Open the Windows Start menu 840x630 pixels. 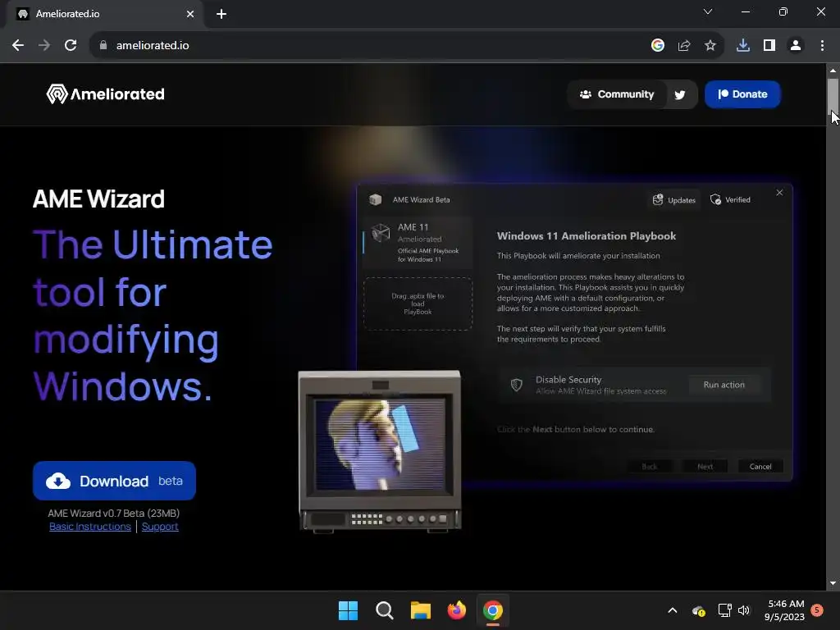point(348,610)
